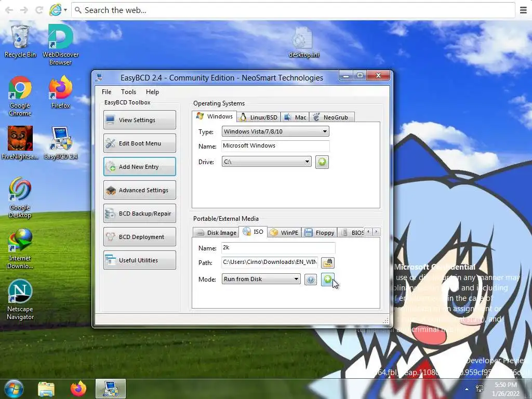Open the File menu
532x399 pixels.
pos(107,92)
